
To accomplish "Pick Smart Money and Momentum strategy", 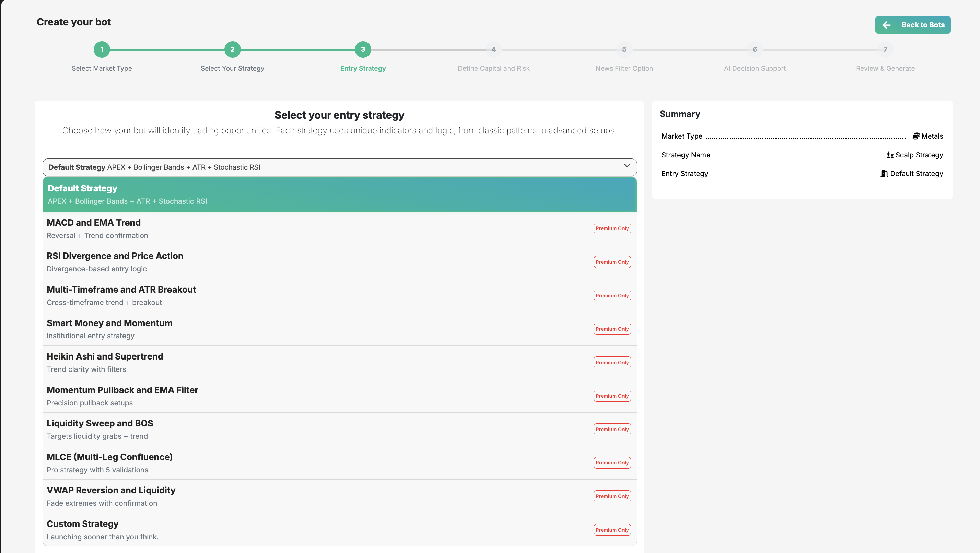I will coord(304,329).
